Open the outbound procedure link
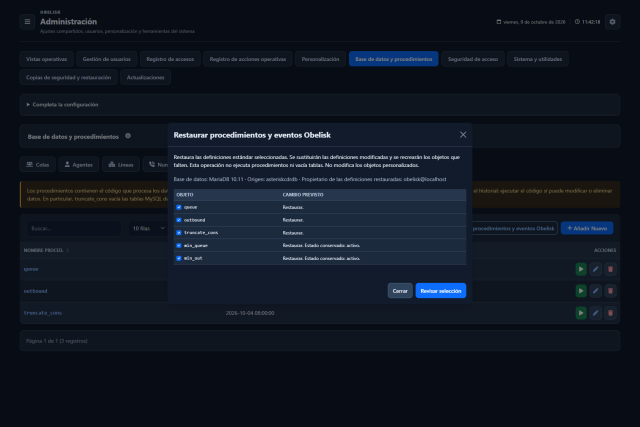The height and width of the screenshot is (427, 640). pos(36,291)
